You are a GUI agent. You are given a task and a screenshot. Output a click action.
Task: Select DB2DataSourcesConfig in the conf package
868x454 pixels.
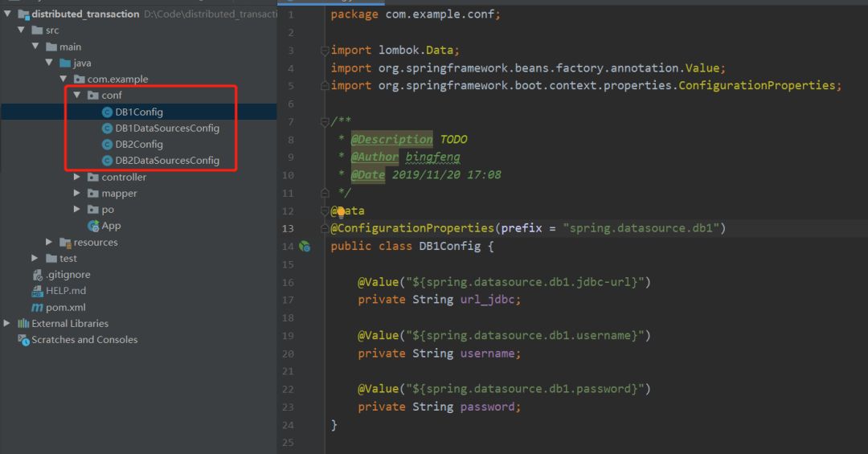pos(167,161)
